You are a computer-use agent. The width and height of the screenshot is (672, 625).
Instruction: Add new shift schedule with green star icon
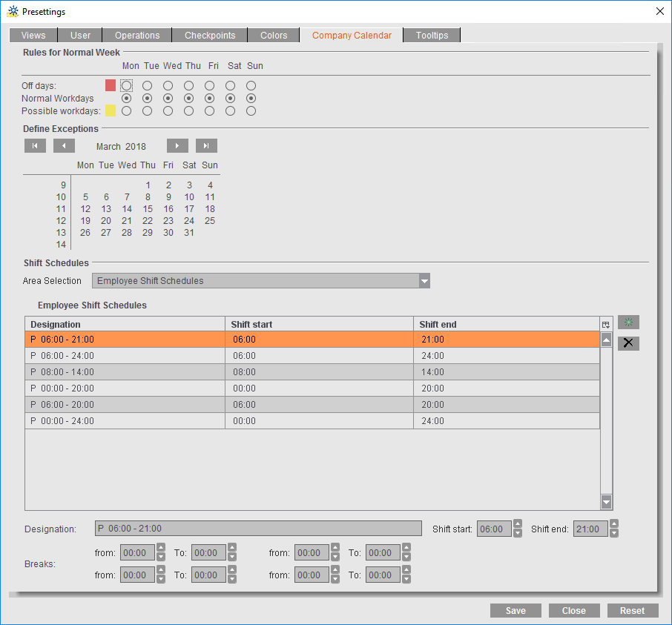[x=628, y=323]
